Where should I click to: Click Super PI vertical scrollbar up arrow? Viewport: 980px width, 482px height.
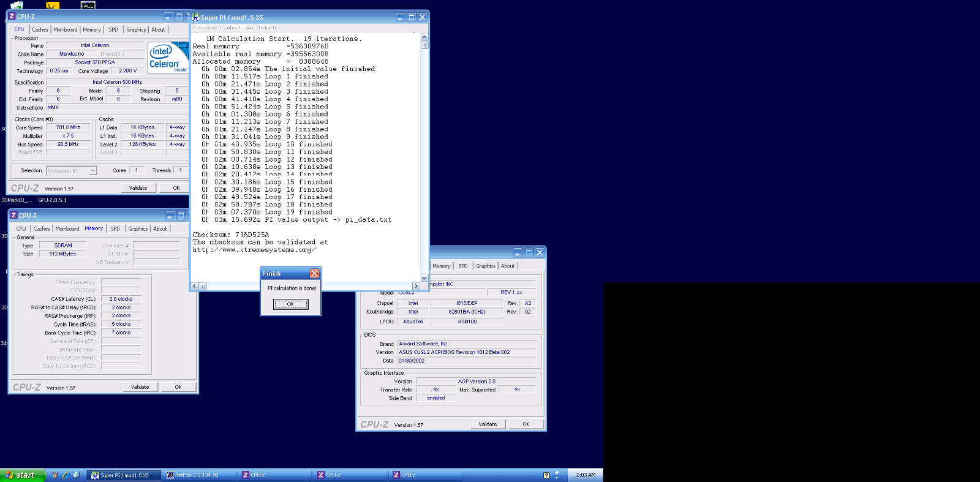point(424,37)
